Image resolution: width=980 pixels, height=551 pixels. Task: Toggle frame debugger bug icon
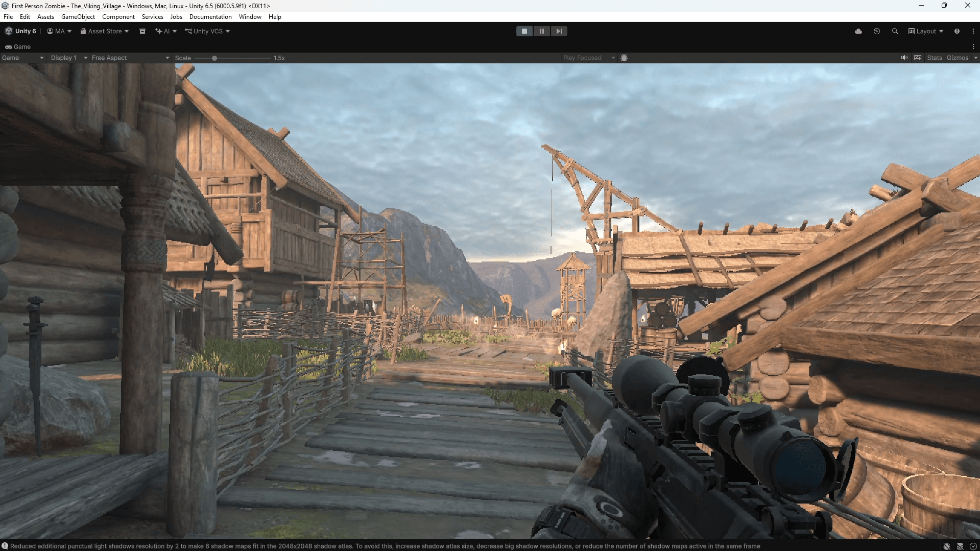click(624, 58)
